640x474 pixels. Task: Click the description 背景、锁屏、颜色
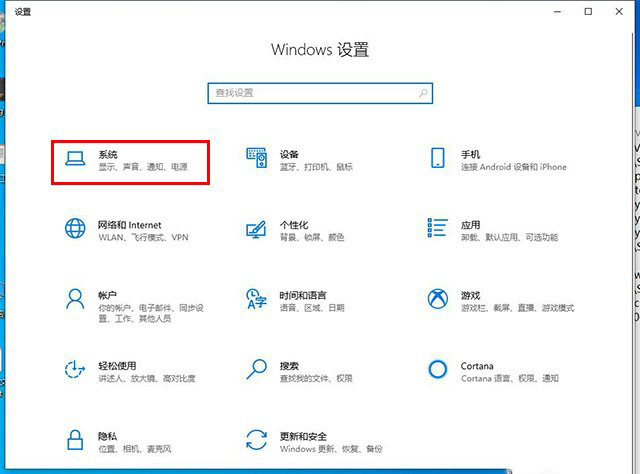coord(312,237)
